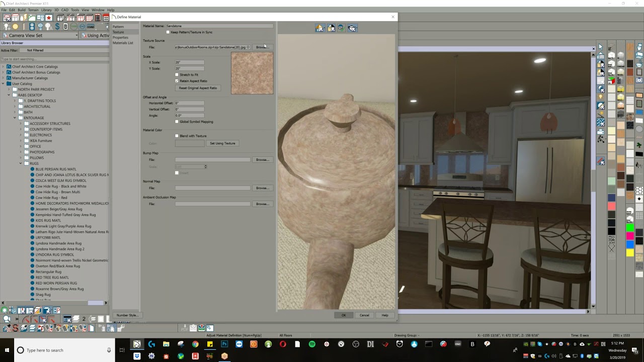This screenshot has height=362, width=644.
Task: Click Set Using Texture button
Action: point(222,143)
